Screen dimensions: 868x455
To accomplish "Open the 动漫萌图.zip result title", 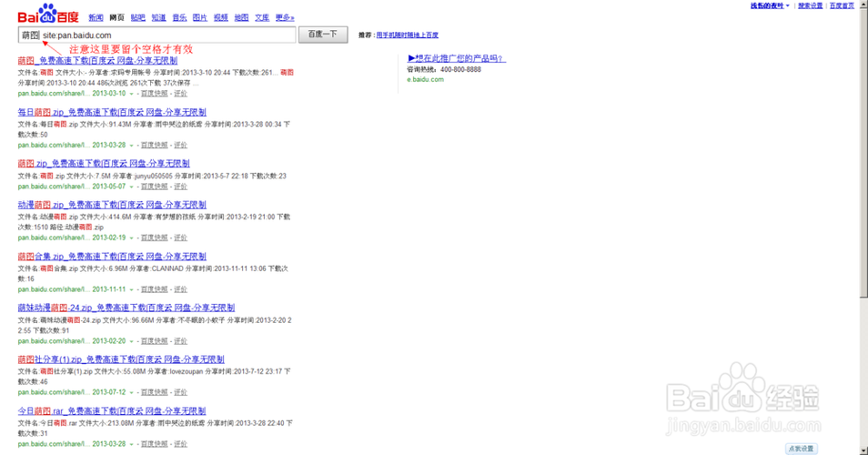I will pos(112,205).
